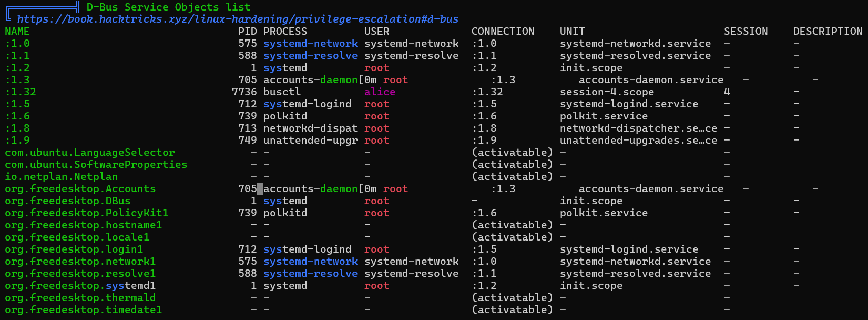Click org.freedesktop.timedate1 at bottom
Image resolution: width=868 pixels, height=320 pixels.
84,310
